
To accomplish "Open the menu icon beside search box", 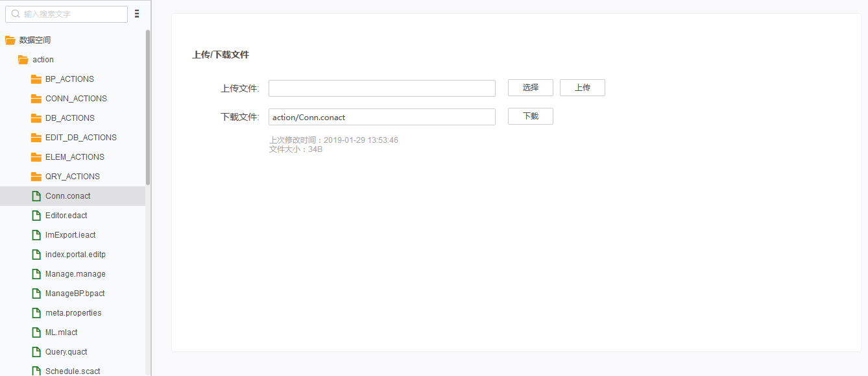I will pyautogui.click(x=137, y=14).
